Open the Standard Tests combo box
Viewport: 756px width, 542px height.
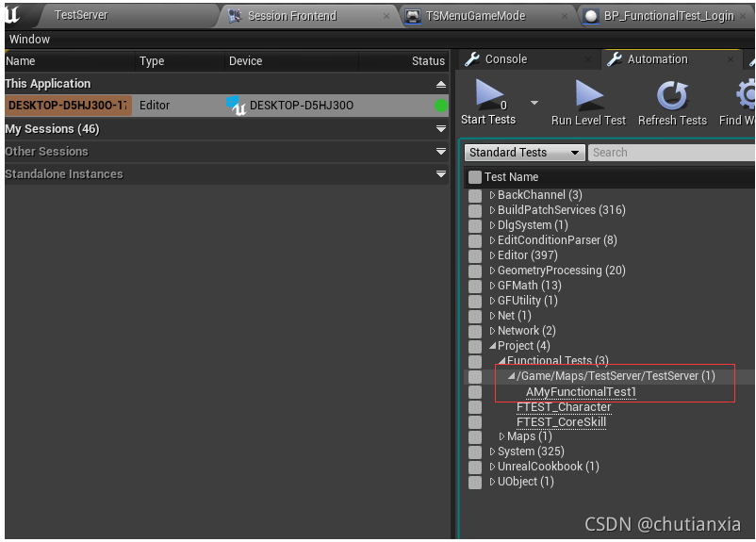(x=524, y=153)
